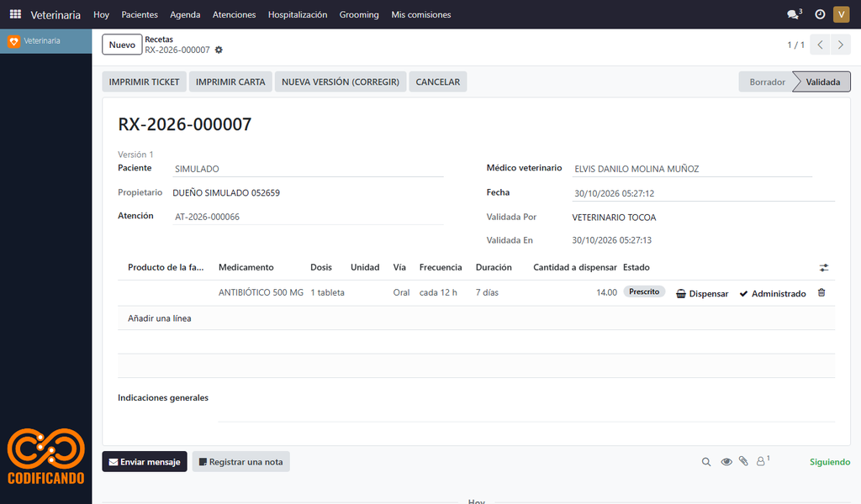Image resolution: width=861 pixels, height=504 pixels.
Task: Click the Nuevo button
Action: pos(122,45)
